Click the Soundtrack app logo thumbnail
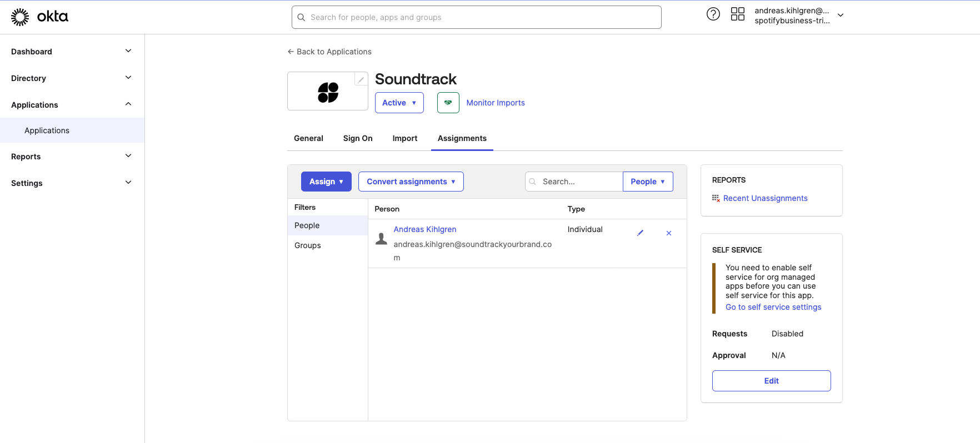 [x=328, y=92]
